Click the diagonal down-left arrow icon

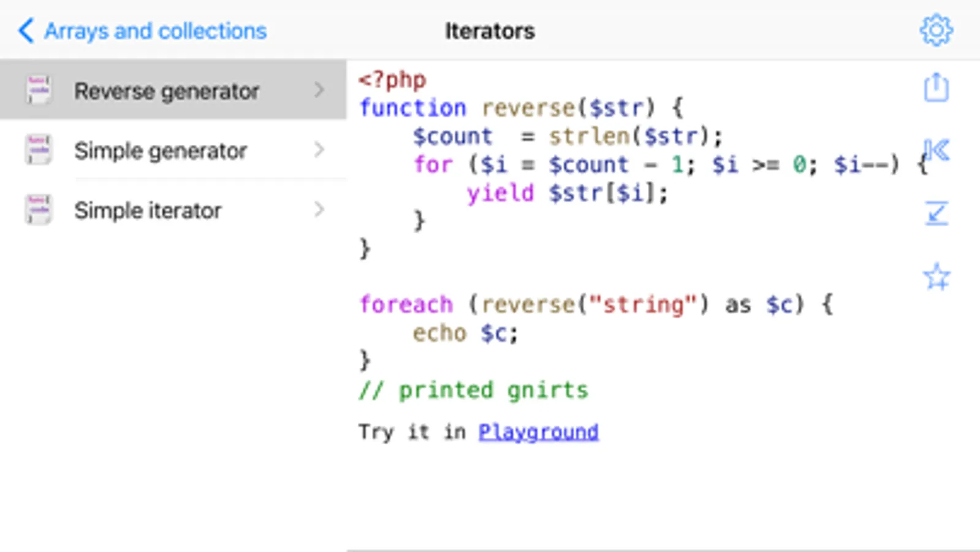click(x=936, y=213)
